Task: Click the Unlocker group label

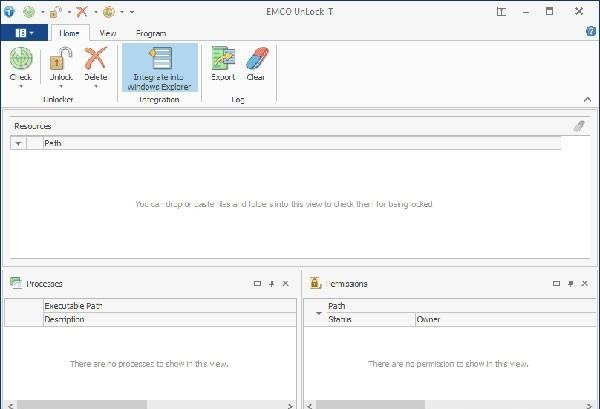Action: pyautogui.click(x=58, y=99)
